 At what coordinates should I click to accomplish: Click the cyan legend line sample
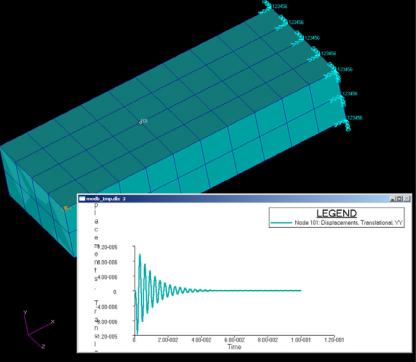[282, 223]
